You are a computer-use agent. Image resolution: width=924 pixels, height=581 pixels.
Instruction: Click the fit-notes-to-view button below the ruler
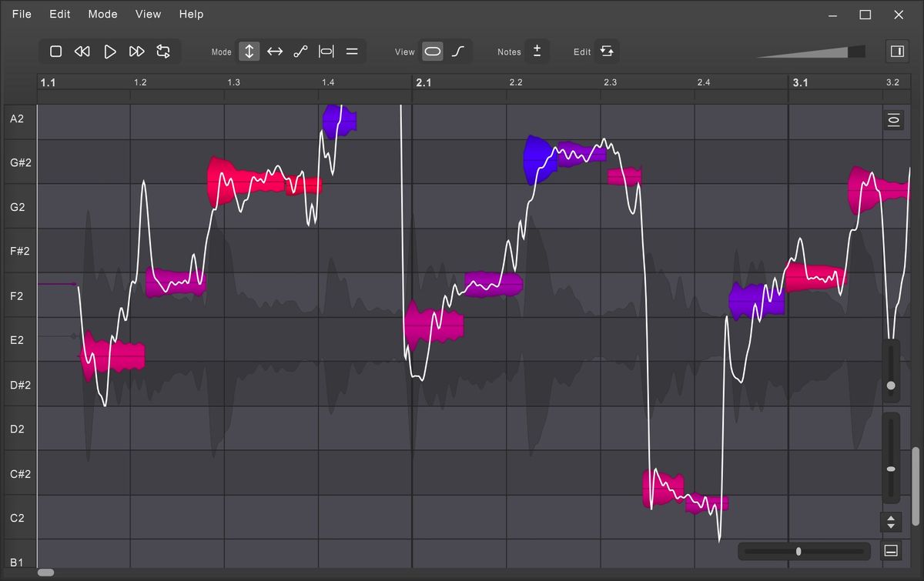[x=893, y=120]
